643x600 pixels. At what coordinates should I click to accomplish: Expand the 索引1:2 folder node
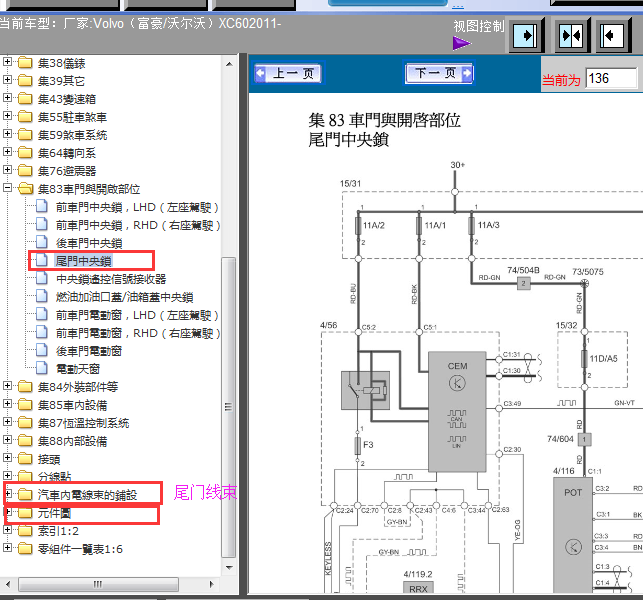7,530
